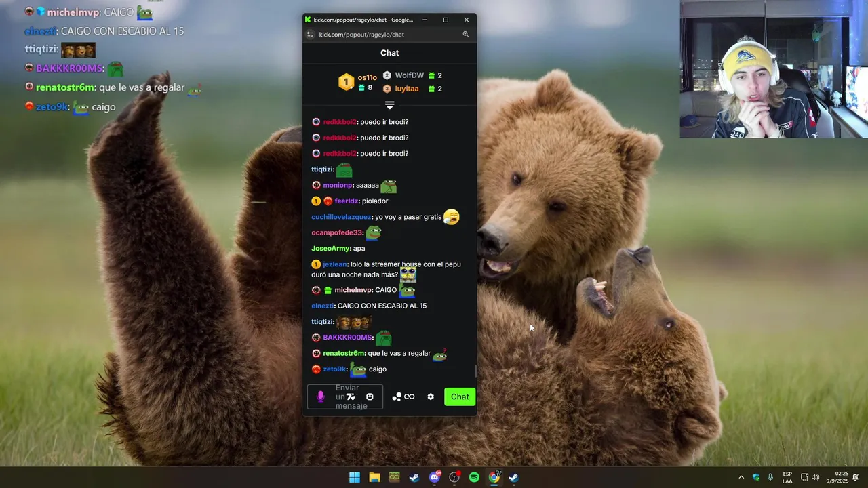Click username JoseoArmy in chat
868x488 pixels.
pyautogui.click(x=331, y=249)
